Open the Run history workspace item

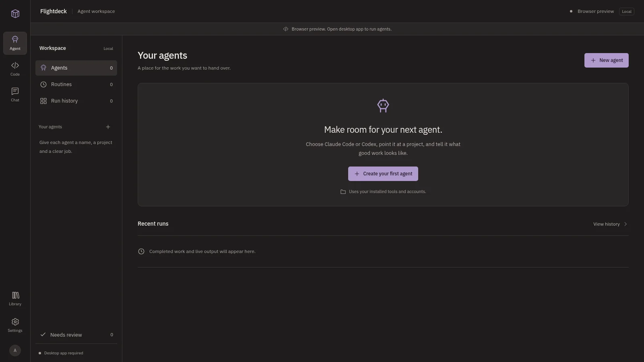point(76,101)
